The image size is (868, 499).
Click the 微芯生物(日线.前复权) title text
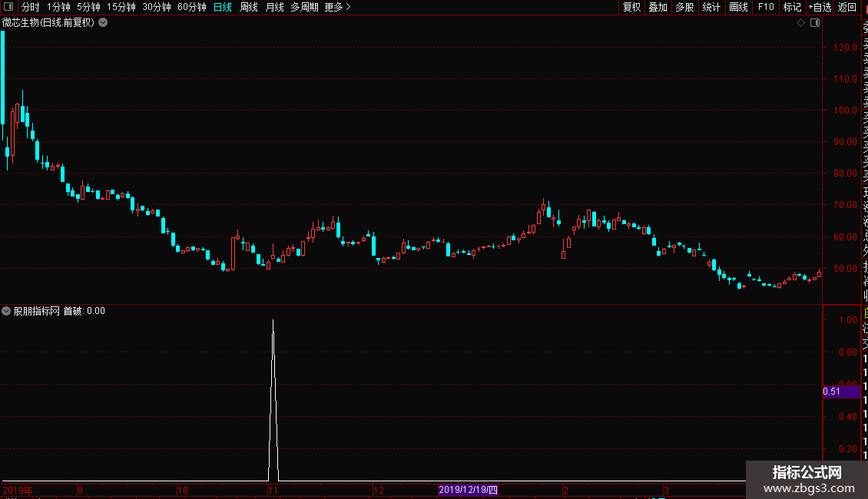48,23
